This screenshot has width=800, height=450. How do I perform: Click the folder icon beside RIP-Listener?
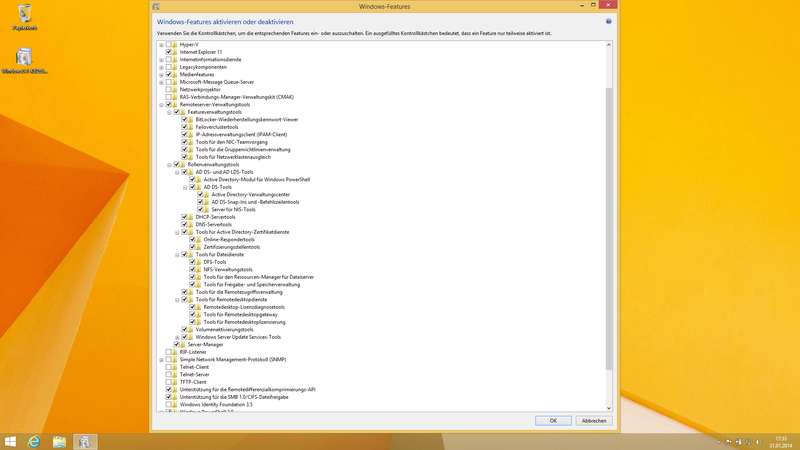(x=174, y=352)
